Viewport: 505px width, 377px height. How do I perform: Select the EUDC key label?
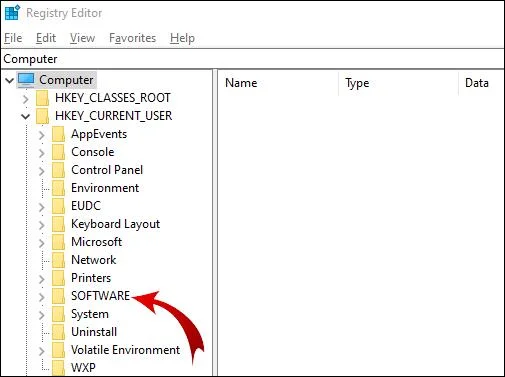86,206
